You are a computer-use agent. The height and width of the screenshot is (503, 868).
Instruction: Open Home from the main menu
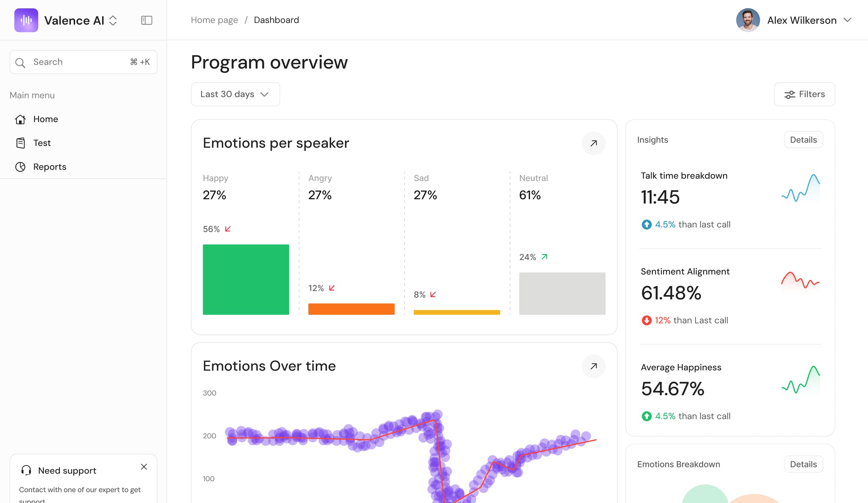coord(45,119)
